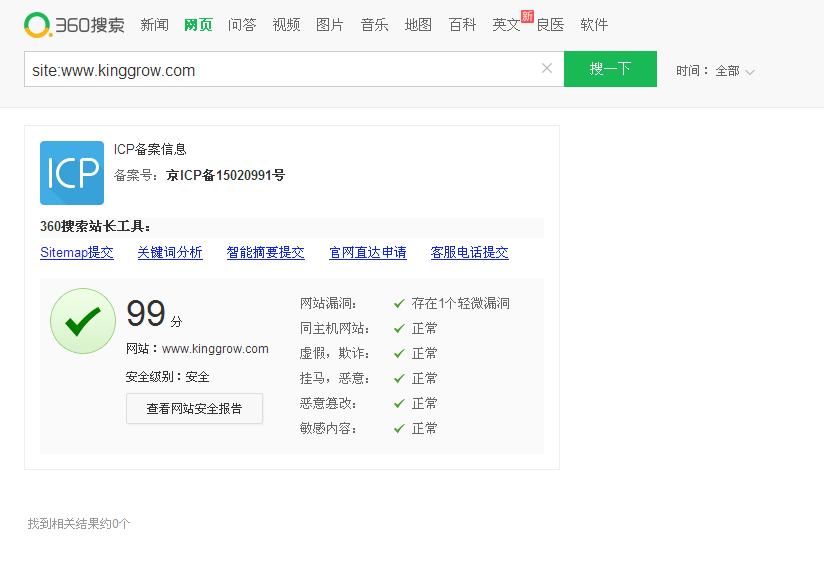
Task: Click the 虚假，欺诈 label
Action: [x=334, y=353]
